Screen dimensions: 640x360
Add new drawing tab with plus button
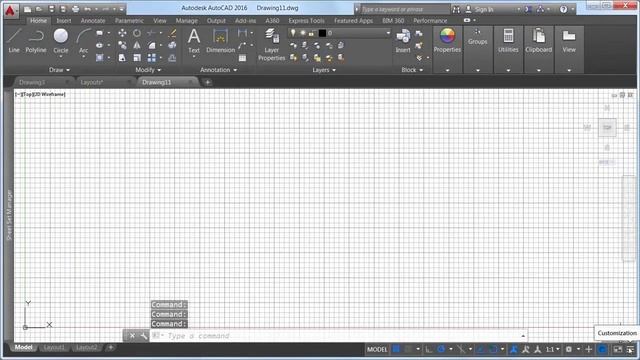207,82
